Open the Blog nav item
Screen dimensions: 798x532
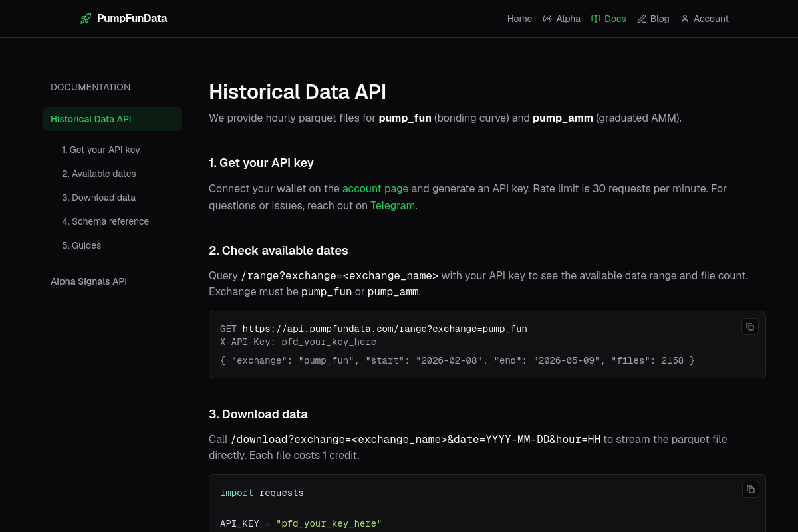click(653, 19)
